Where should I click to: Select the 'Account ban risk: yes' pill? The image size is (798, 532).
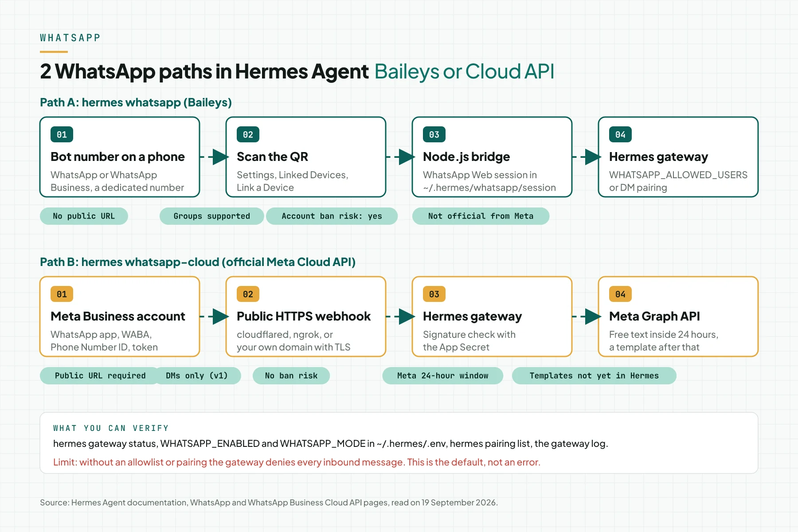click(x=332, y=216)
